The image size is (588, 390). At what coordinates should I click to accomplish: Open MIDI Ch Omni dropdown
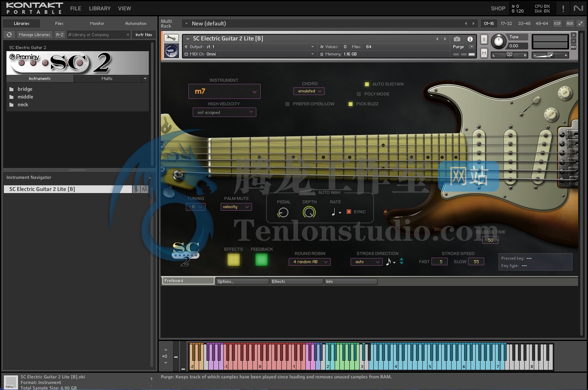(249, 54)
